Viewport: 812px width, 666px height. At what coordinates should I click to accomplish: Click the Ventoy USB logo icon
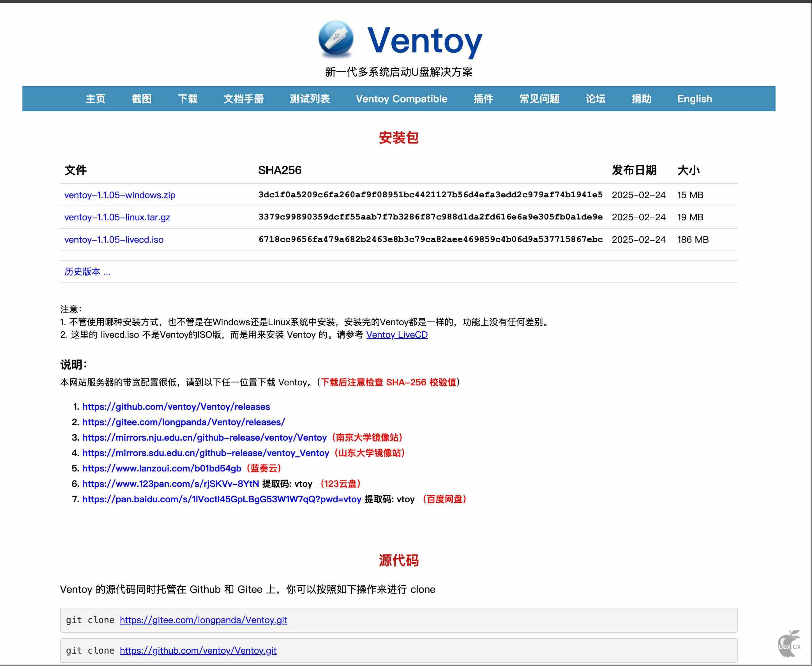336,40
